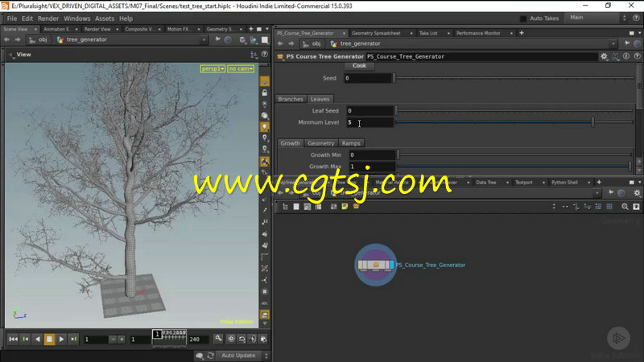The image size is (644, 362).
Task: Switch to the Render View tab
Action: point(97,29)
